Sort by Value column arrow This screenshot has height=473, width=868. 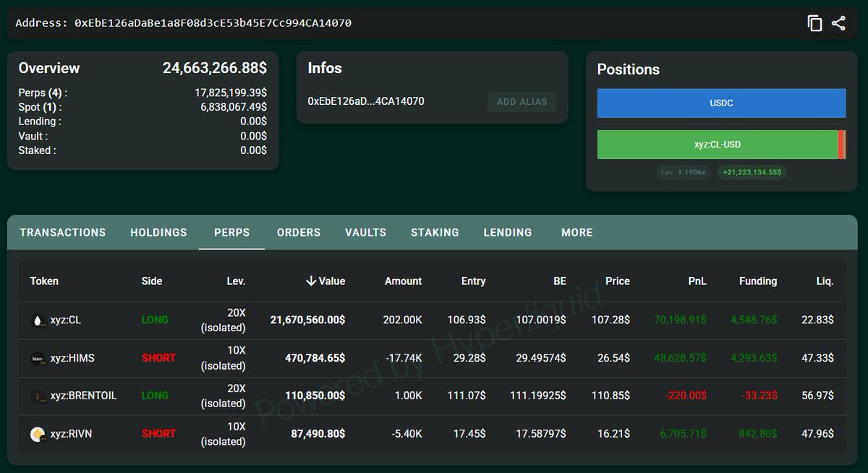[311, 281]
